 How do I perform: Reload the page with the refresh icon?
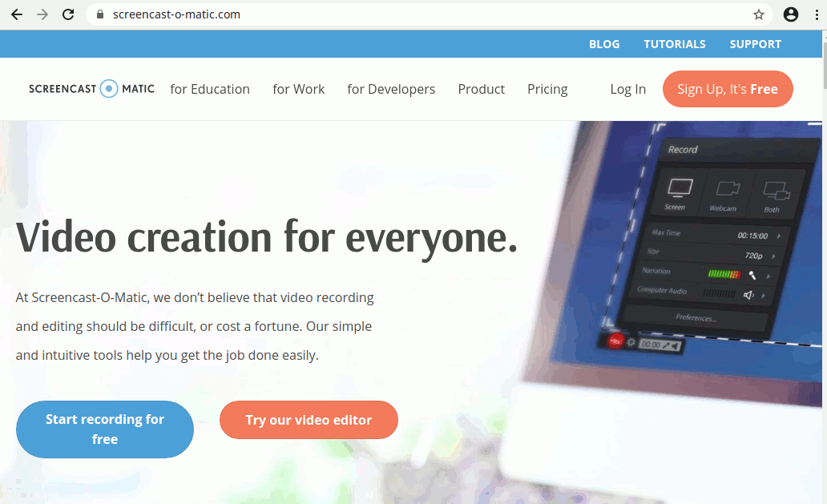pyautogui.click(x=68, y=14)
